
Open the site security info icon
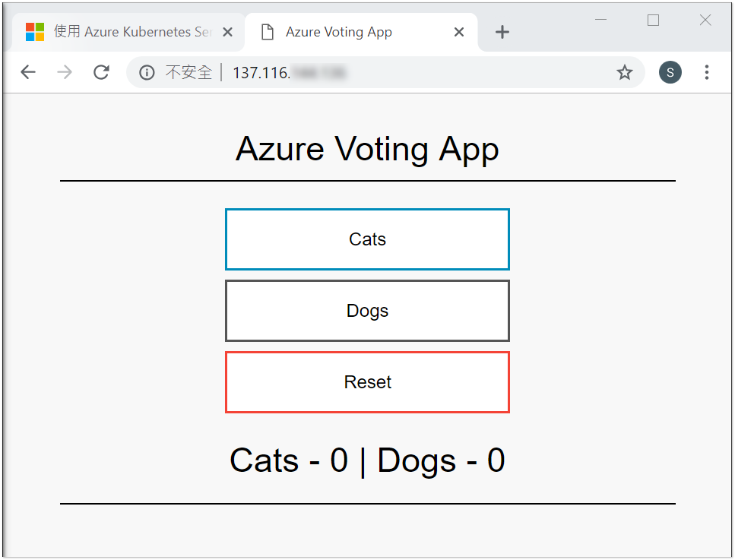147,72
